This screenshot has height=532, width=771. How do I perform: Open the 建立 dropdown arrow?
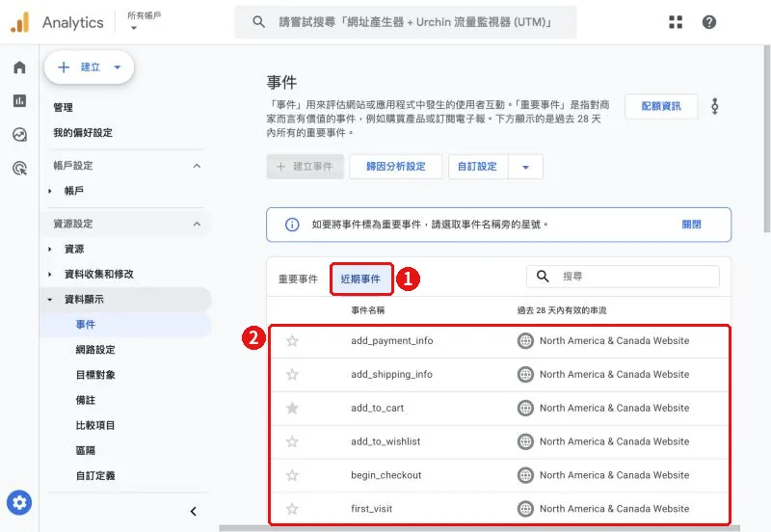click(x=117, y=67)
